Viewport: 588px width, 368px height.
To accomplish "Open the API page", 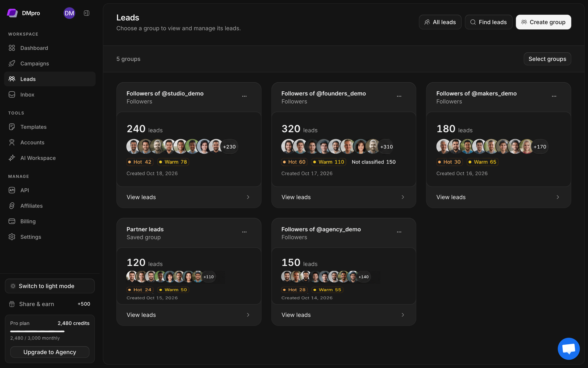I will [x=50, y=190].
